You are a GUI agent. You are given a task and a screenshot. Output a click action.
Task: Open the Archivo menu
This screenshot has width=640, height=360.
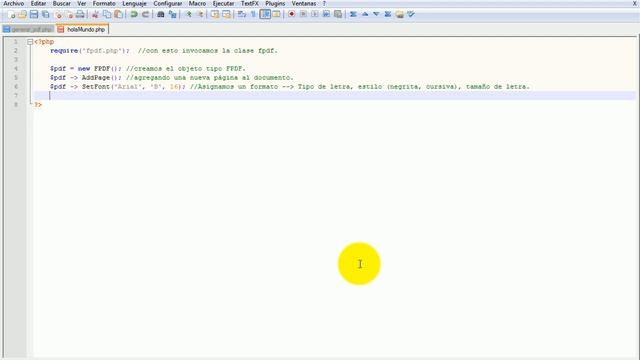coord(13,4)
